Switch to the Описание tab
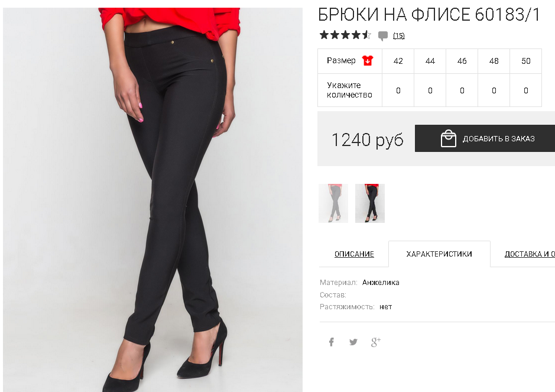This screenshot has width=555, height=392. click(x=354, y=254)
